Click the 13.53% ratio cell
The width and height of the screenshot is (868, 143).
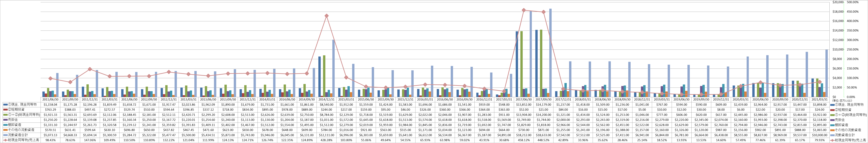[x=701, y=140]
